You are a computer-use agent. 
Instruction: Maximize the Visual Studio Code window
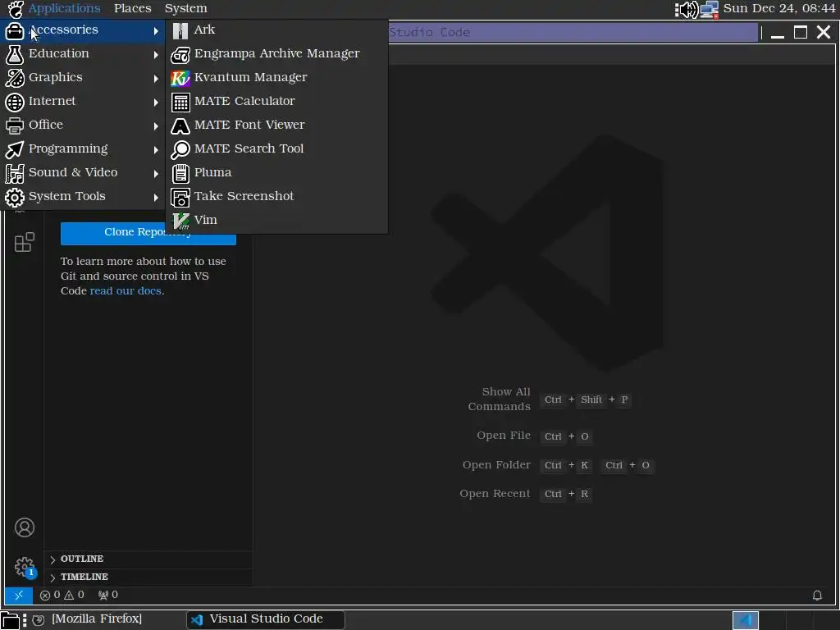pyautogui.click(x=801, y=33)
